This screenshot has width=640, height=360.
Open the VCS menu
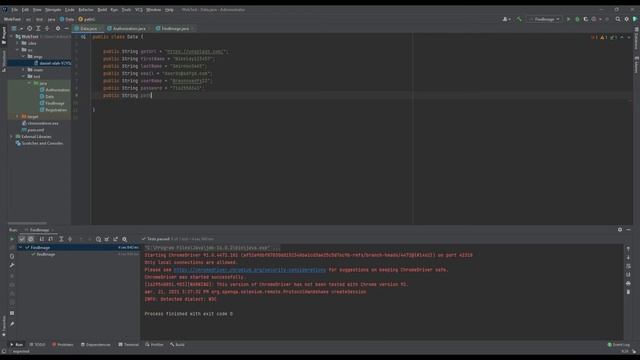click(x=139, y=9)
